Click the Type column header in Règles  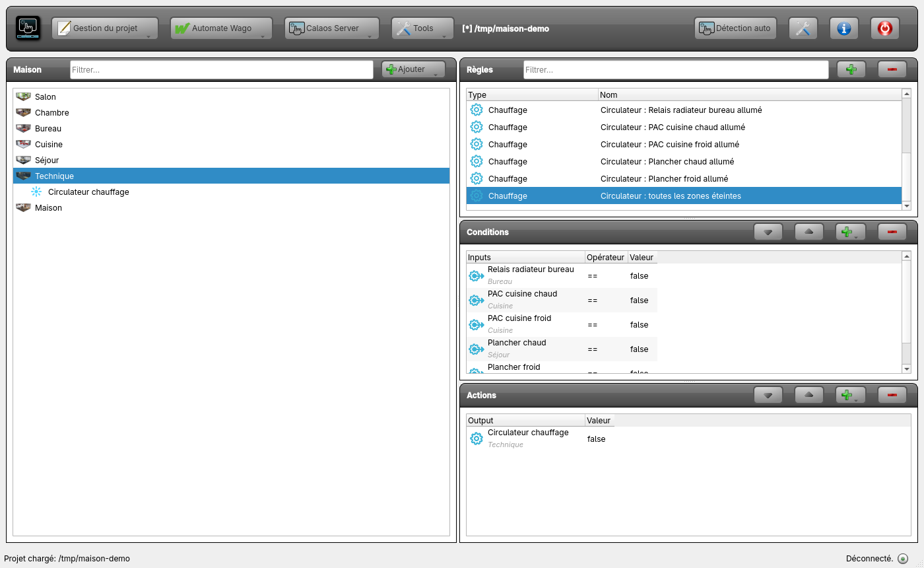(x=532, y=95)
